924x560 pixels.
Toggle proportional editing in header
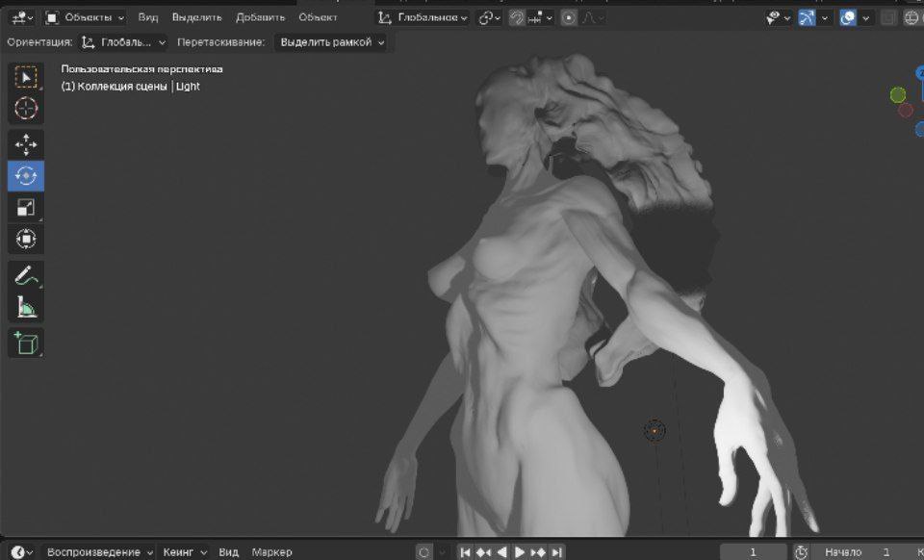click(x=569, y=17)
